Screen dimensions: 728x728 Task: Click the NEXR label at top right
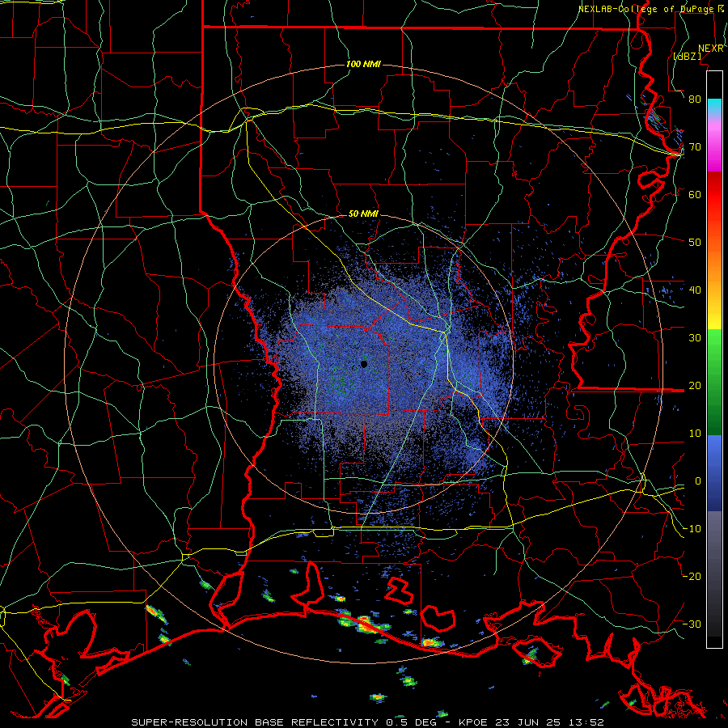coord(711,49)
